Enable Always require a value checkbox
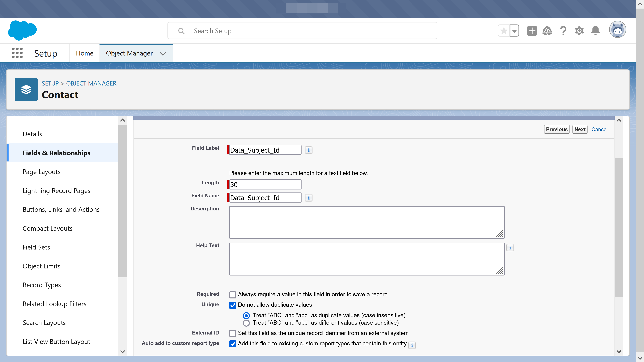The width and height of the screenshot is (644, 362). point(233,295)
